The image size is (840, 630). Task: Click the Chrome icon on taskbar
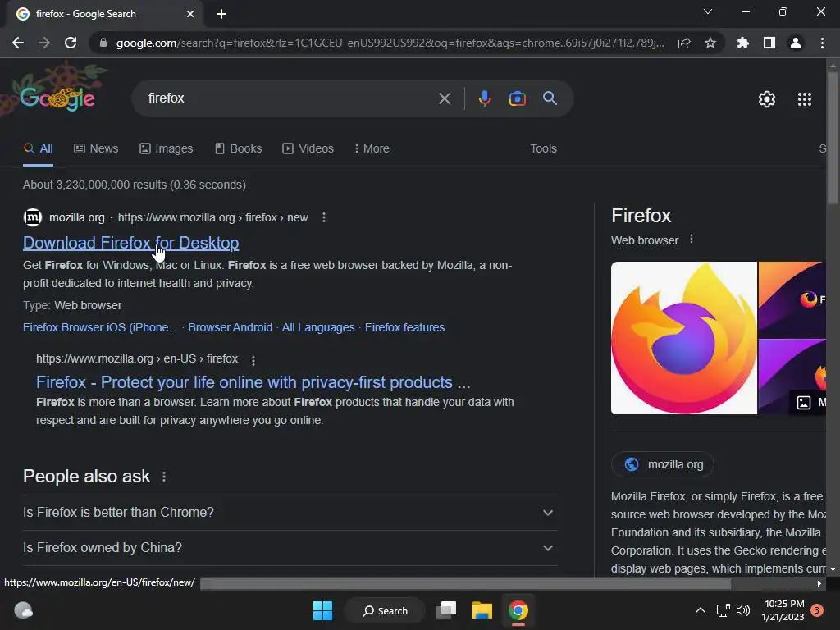click(518, 610)
